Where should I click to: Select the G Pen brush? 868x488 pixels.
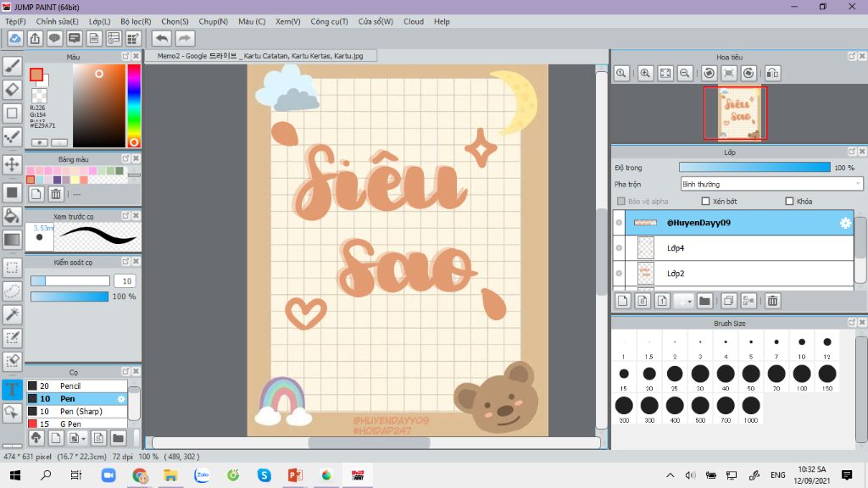(x=77, y=424)
